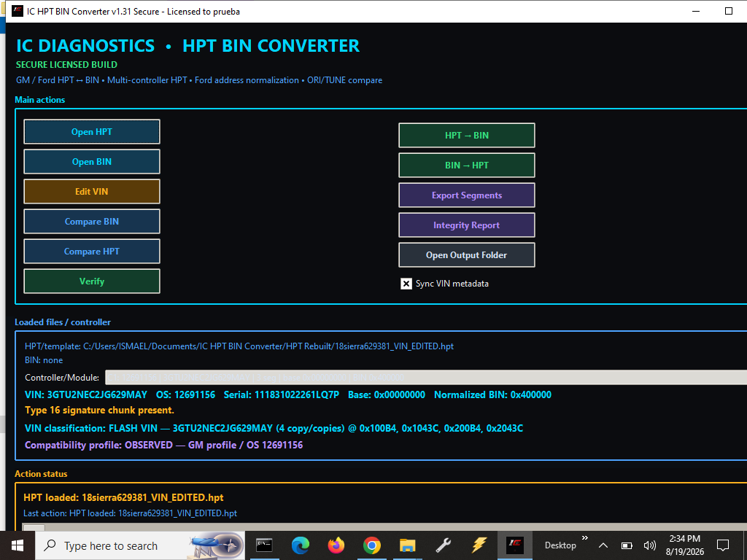Click the 'OS: 12691156' value
This screenshot has width=747, height=560.
(x=185, y=394)
